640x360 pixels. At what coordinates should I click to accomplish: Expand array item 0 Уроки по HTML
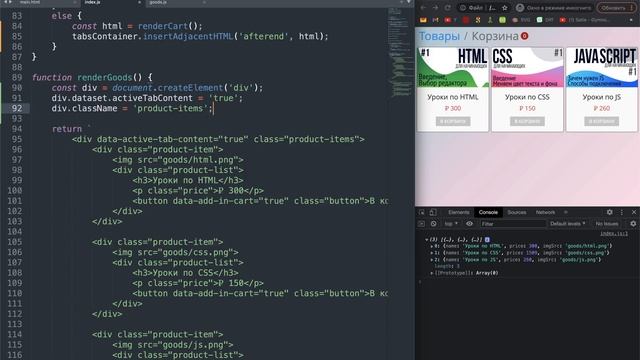(431, 246)
